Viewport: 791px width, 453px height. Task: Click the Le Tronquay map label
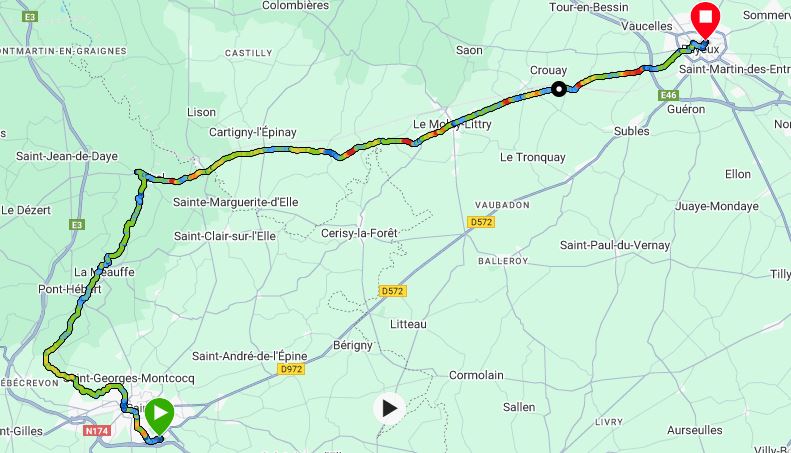[x=533, y=157]
